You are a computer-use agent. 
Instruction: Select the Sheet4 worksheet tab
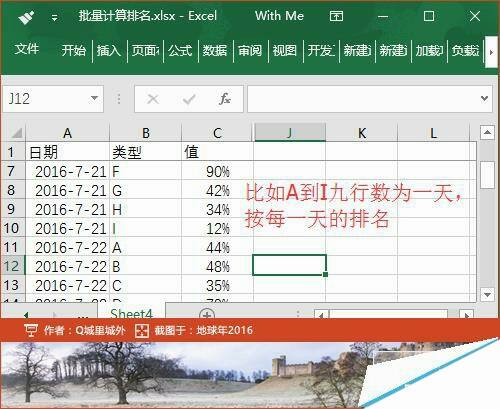(x=131, y=313)
